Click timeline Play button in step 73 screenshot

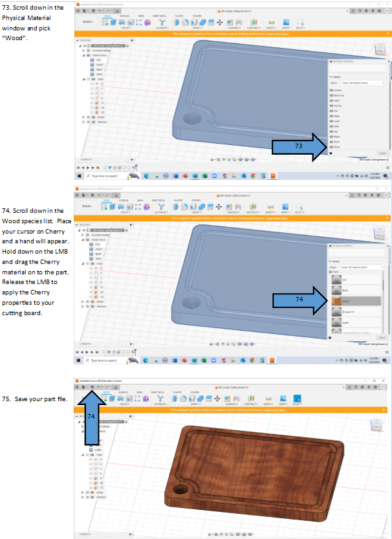tap(87, 168)
